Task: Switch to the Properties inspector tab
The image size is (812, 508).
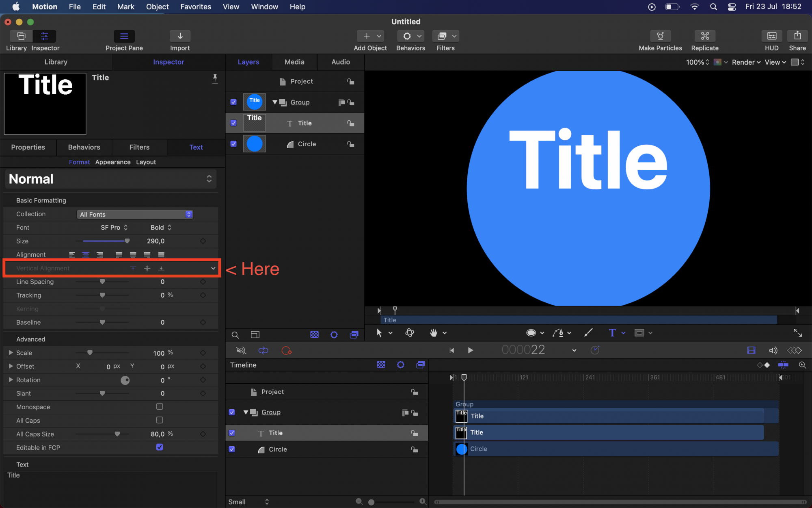Action: pos(28,147)
